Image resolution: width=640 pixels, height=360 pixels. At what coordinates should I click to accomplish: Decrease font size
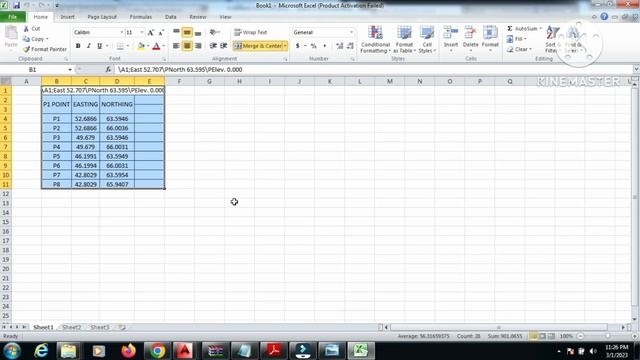click(x=161, y=32)
